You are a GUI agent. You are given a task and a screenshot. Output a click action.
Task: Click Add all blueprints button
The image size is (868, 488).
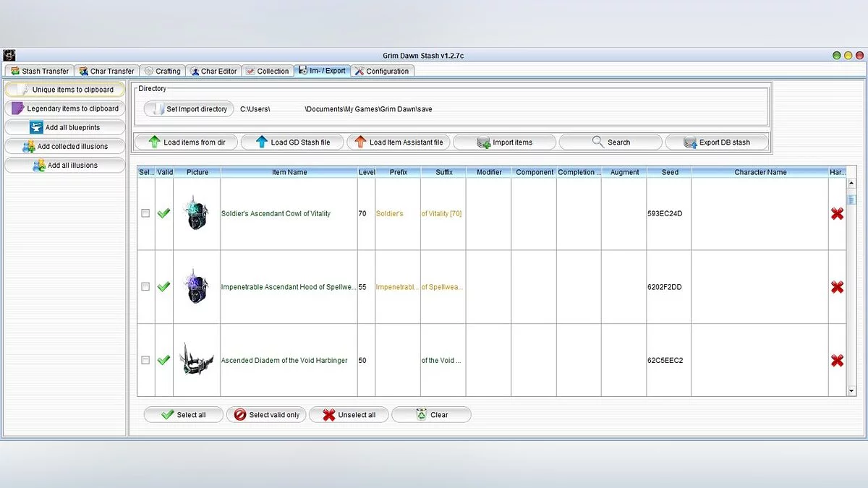[x=64, y=127]
